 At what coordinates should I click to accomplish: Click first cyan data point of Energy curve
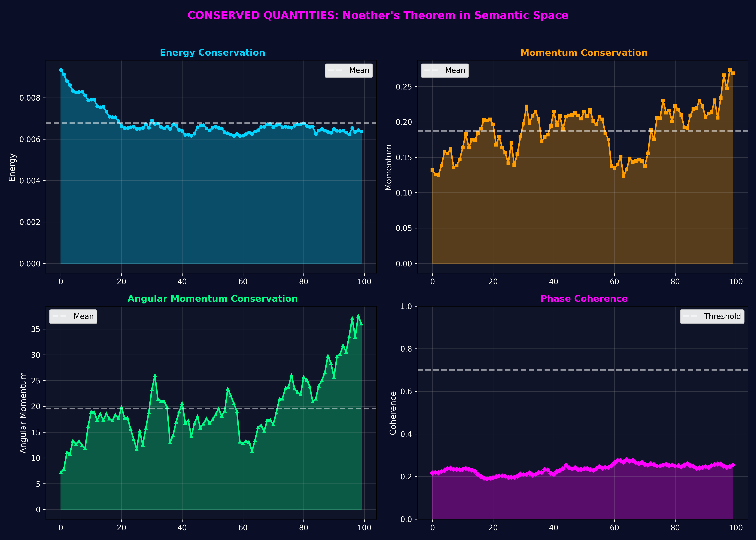pyautogui.click(x=61, y=70)
